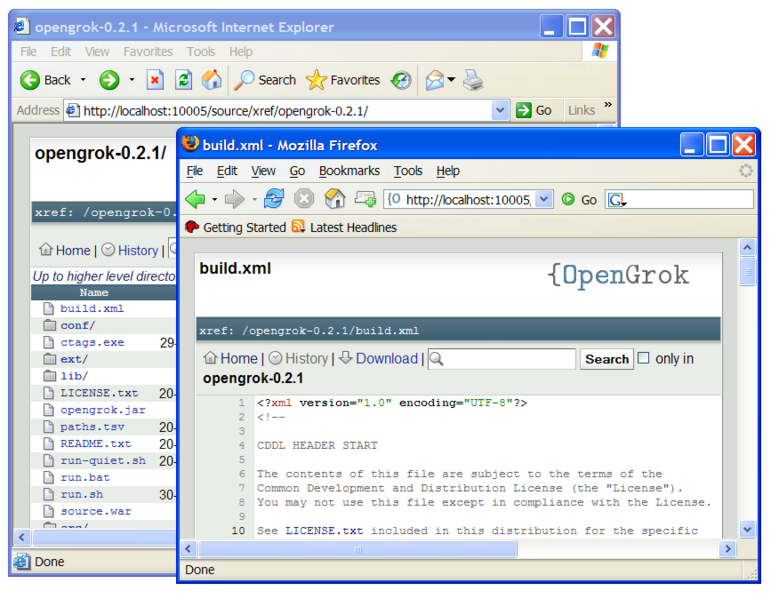The width and height of the screenshot is (779, 599).
Task: Expand Internet Explorer address dropdown
Action: (x=500, y=110)
